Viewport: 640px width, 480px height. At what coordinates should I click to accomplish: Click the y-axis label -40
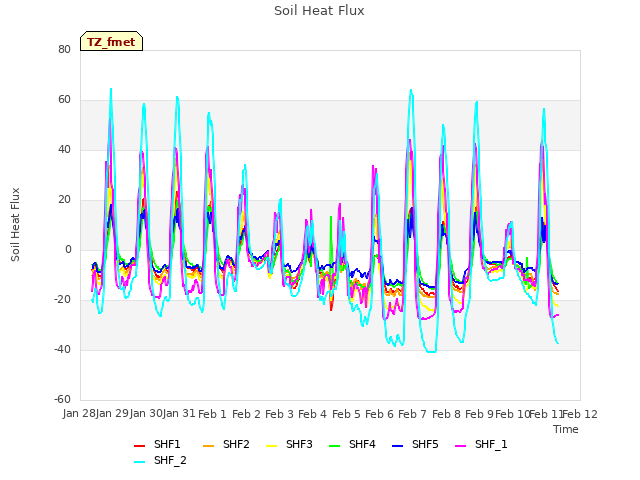[62, 349]
